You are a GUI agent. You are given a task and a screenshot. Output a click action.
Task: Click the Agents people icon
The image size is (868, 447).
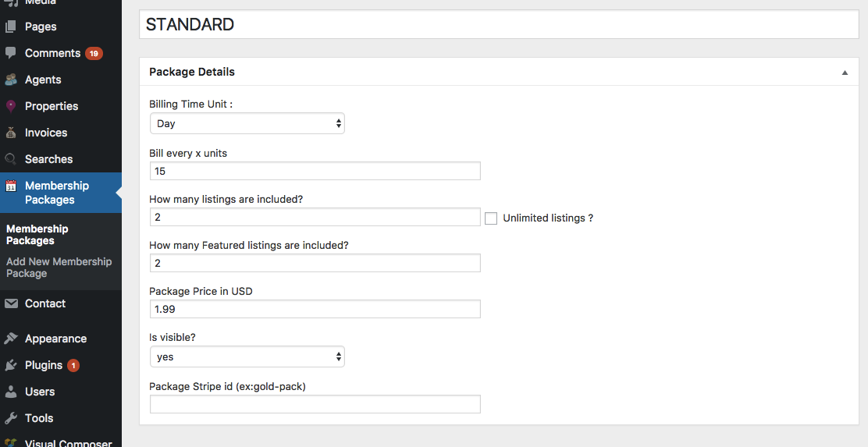[x=10, y=80]
